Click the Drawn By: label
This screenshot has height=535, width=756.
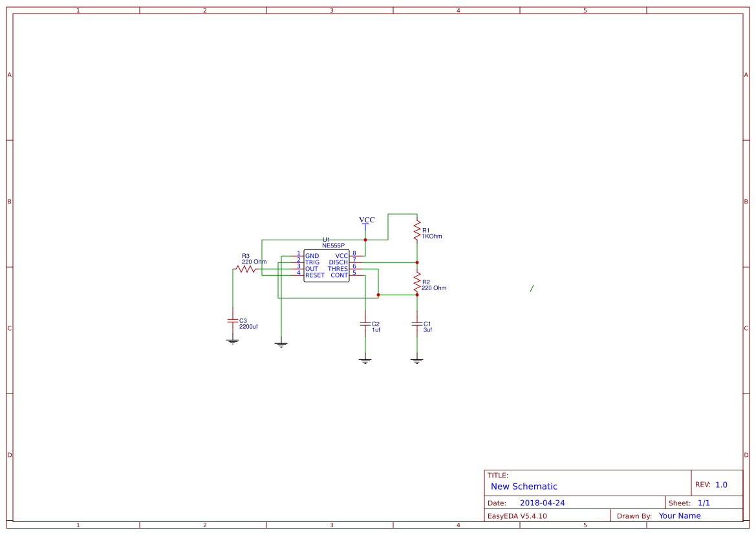(x=634, y=516)
